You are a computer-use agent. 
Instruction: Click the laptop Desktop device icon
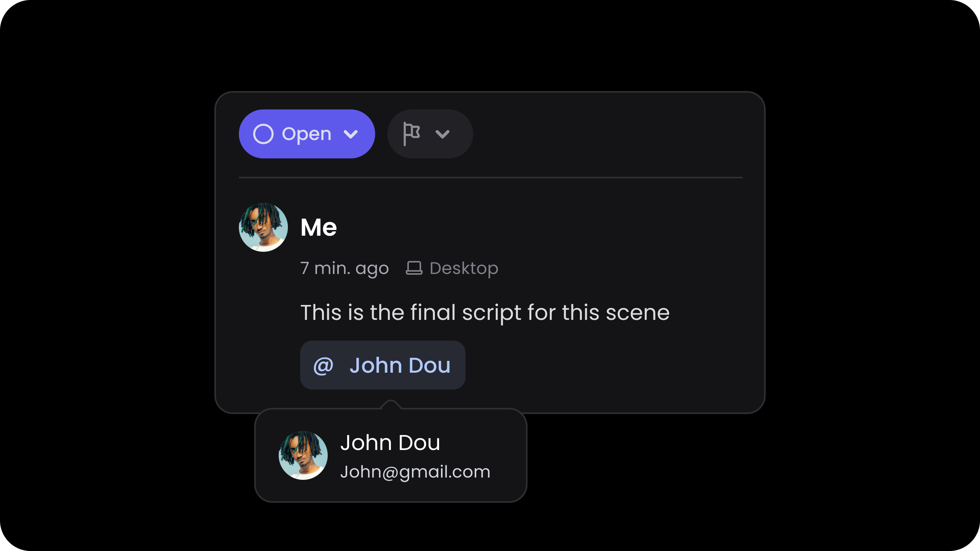[x=414, y=268]
